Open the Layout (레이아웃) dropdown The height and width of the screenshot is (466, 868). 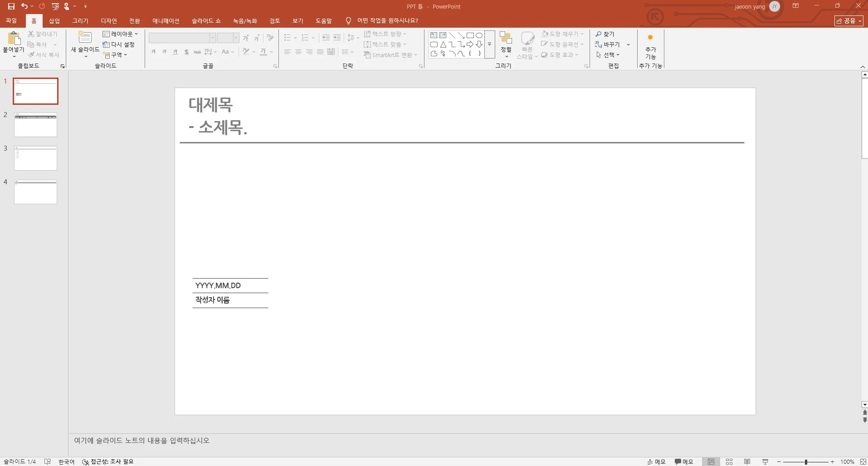(x=120, y=34)
